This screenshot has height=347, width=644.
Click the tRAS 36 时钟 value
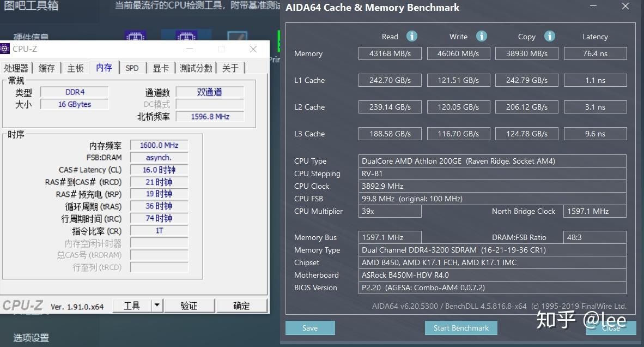click(x=159, y=206)
